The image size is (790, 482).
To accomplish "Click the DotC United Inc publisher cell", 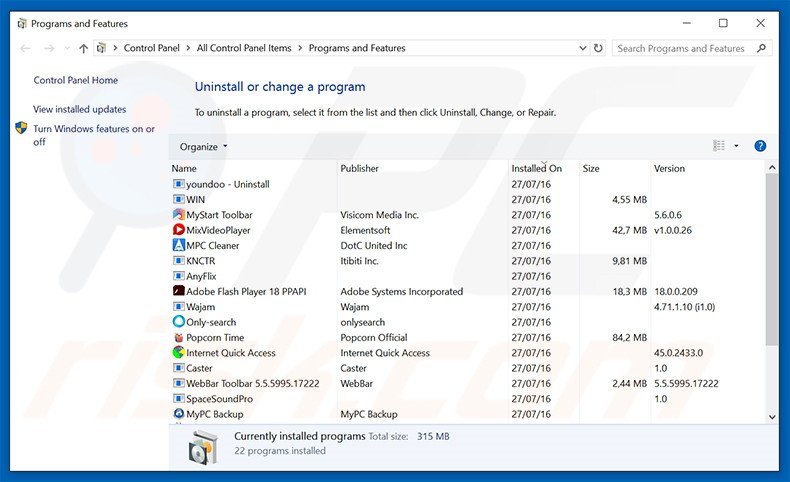I will pyautogui.click(x=373, y=245).
